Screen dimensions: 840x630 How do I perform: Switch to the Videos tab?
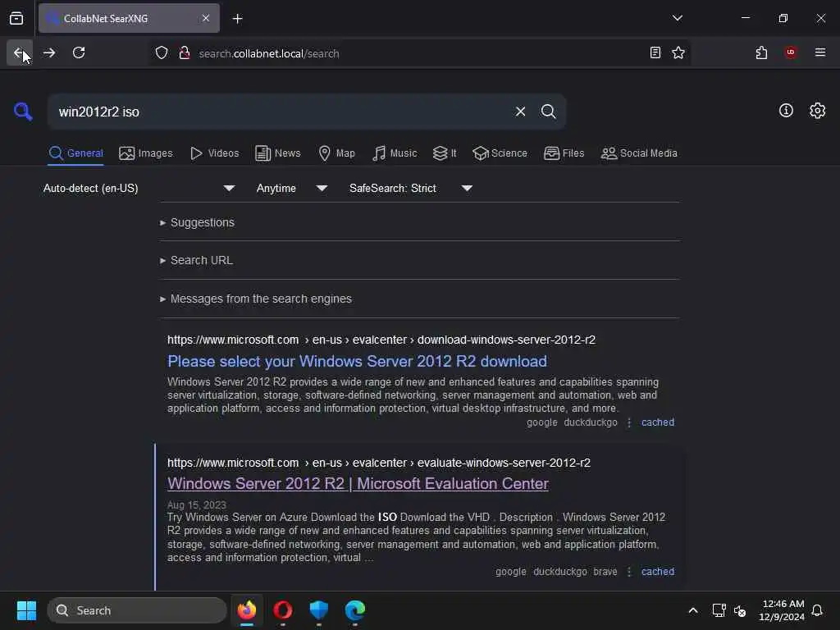[215, 153]
